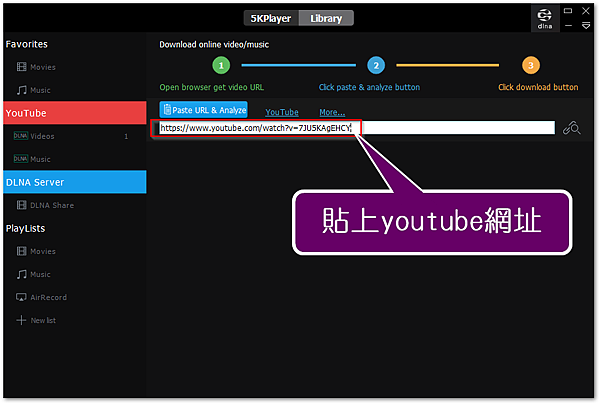Click step 3 orange circle
Image resolution: width=600 pixels, height=404 pixels.
click(x=531, y=65)
